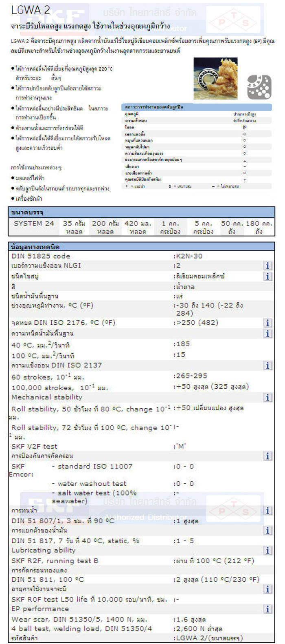The width and height of the screenshot is (285, 644).
Task: Open info icon for Mechanical stability heading
Action: pos(267,397)
